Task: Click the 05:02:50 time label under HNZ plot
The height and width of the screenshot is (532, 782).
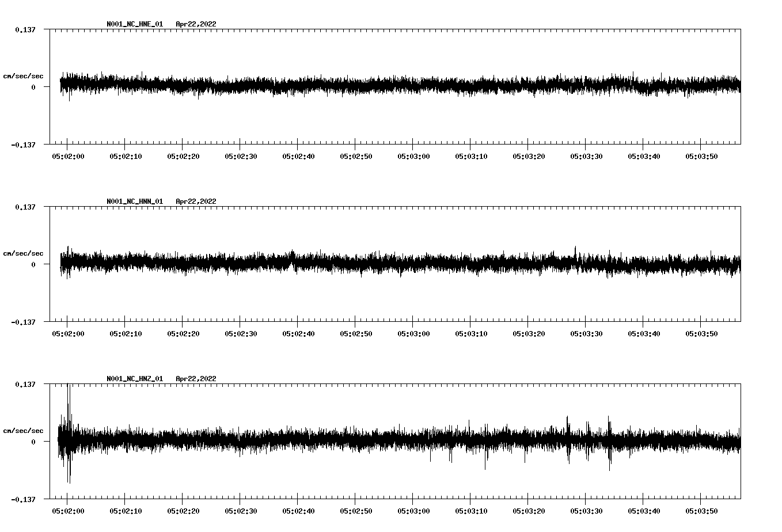Action: point(356,511)
